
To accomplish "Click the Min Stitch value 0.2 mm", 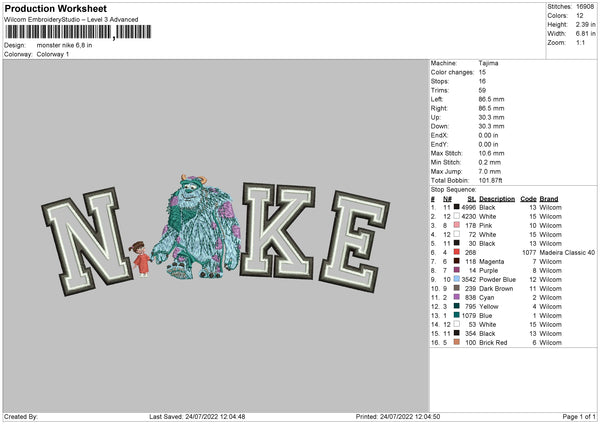I will click(490, 162).
